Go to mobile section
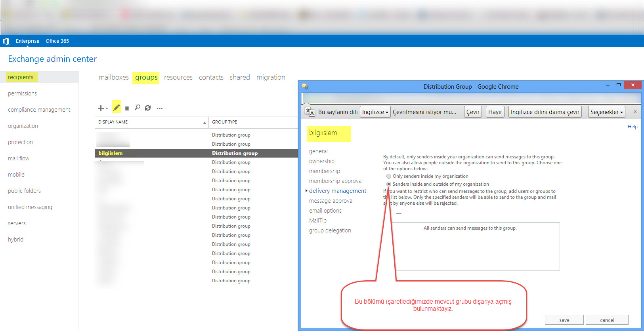Image resolution: width=644 pixels, height=331 pixels. click(x=16, y=175)
